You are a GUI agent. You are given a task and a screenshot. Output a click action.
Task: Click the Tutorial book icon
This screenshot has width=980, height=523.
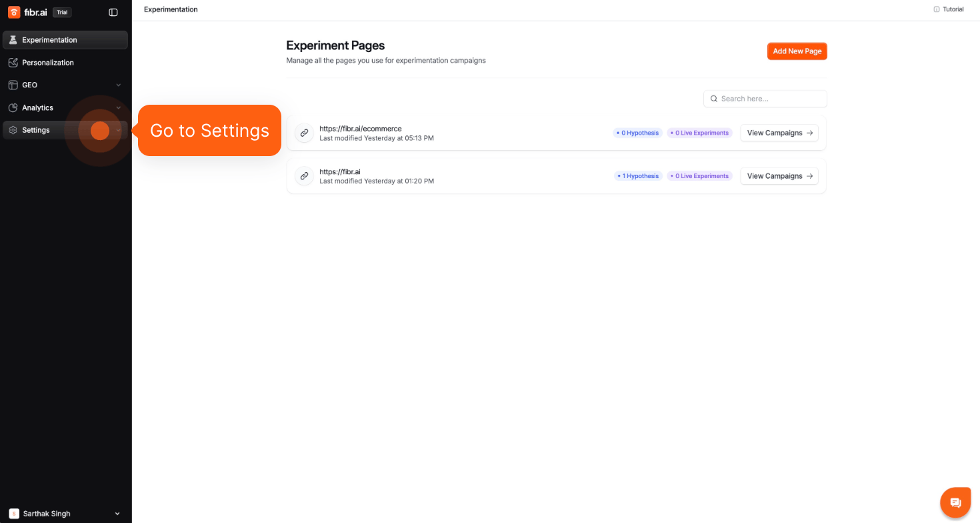click(937, 9)
